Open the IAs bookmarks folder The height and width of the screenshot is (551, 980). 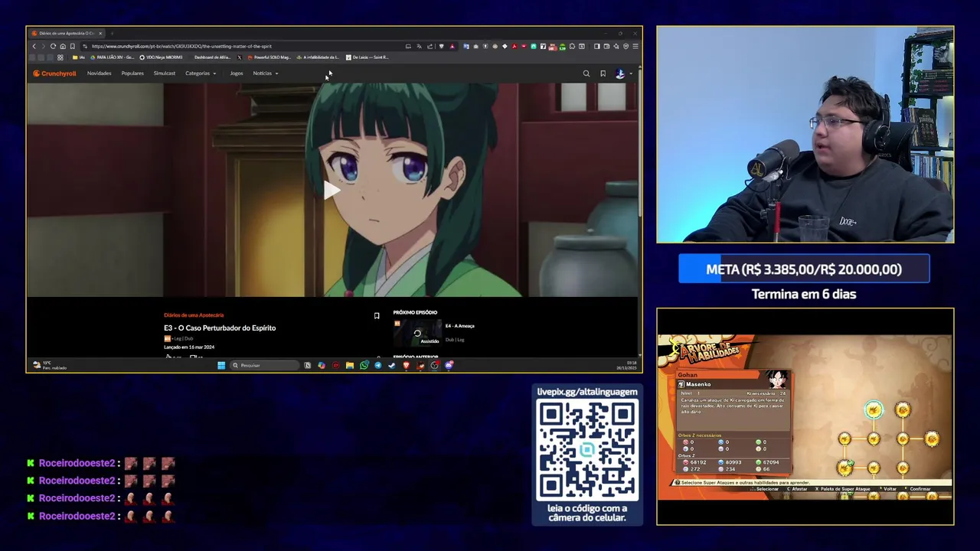[80, 57]
